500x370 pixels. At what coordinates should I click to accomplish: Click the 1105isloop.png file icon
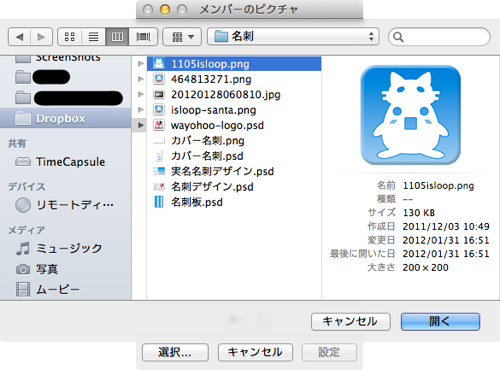(159, 64)
